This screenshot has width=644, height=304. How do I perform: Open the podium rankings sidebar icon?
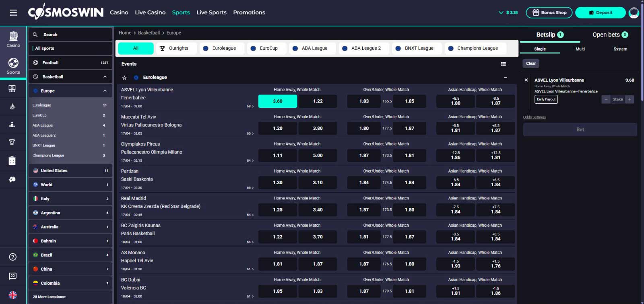point(12,124)
